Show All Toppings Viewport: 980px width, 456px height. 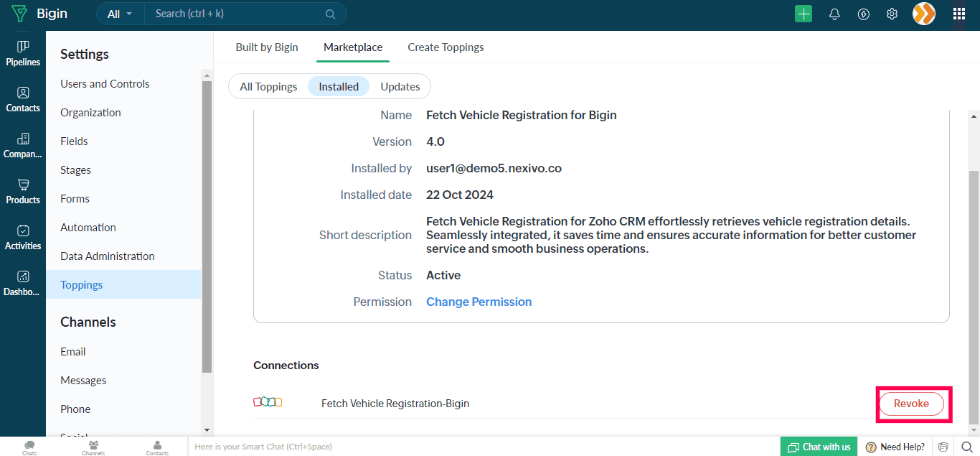268,86
